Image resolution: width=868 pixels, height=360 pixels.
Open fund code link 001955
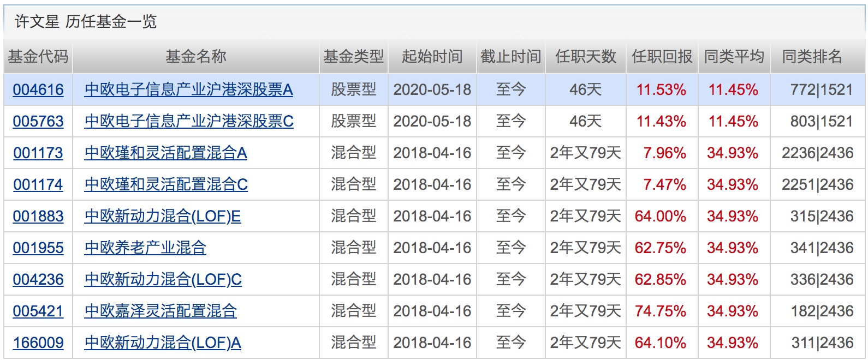pos(38,248)
